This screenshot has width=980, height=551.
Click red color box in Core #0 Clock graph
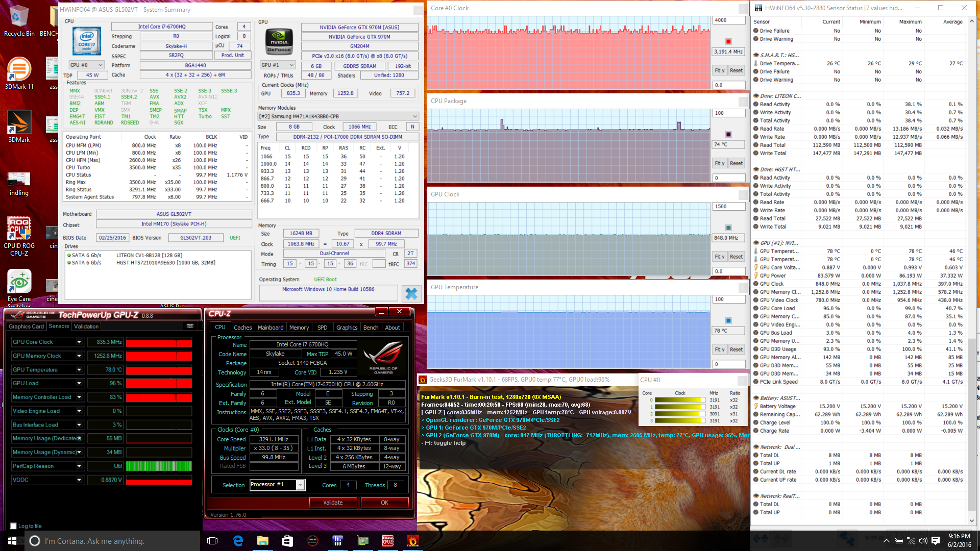tap(728, 41)
